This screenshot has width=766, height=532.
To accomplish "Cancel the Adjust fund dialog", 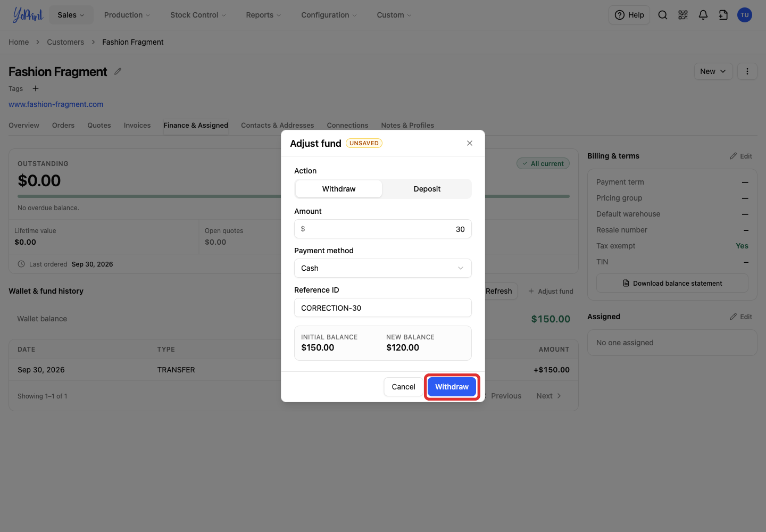I will point(403,387).
